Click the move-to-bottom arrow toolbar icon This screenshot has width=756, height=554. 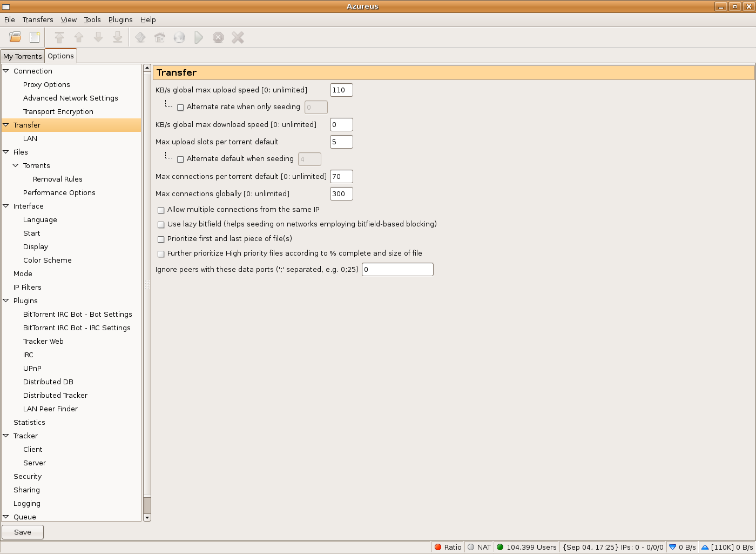tap(117, 37)
